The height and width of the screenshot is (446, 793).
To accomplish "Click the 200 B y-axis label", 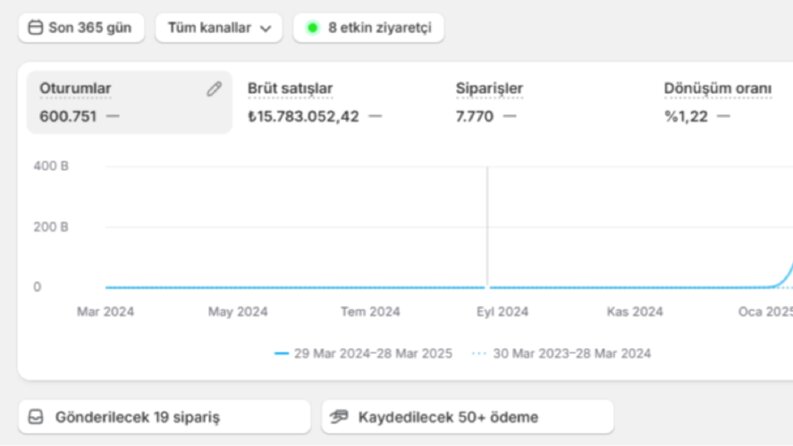I will (51, 227).
